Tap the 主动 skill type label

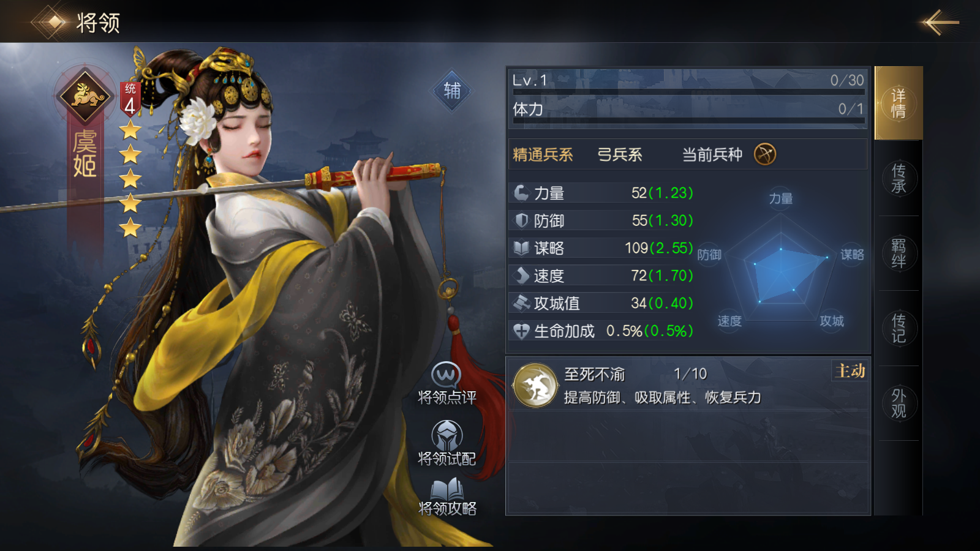pyautogui.click(x=850, y=371)
